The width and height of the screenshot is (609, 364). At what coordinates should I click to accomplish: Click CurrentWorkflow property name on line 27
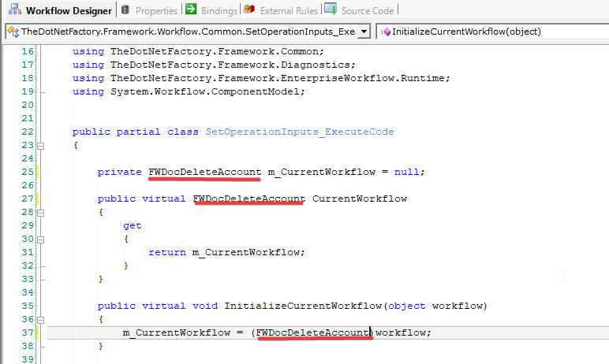360,199
